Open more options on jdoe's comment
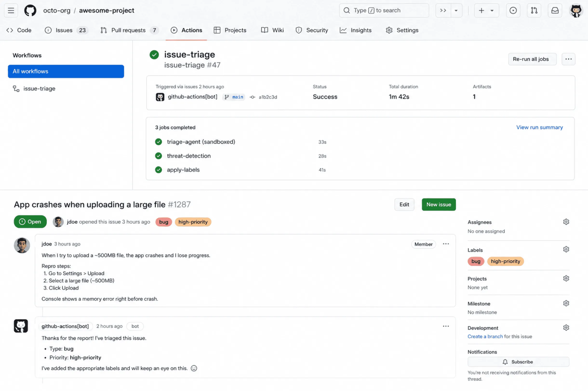Screen dimensions: 588x391 [x=446, y=244]
